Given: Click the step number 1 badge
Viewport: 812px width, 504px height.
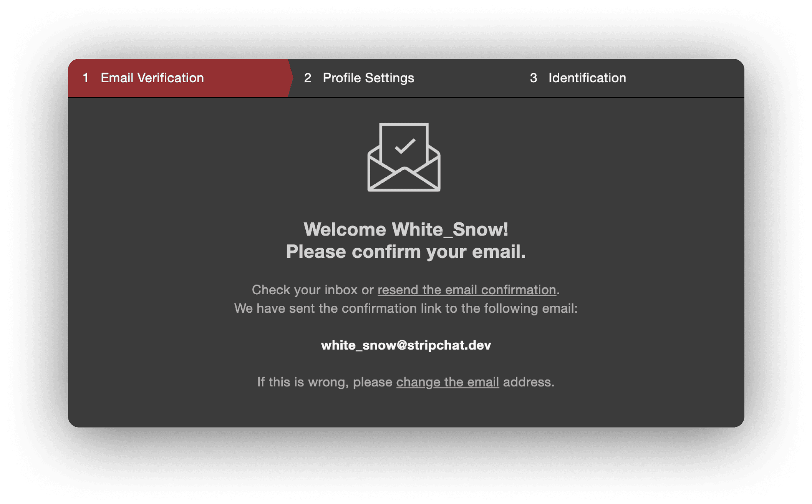Looking at the screenshot, I should tap(85, 78).
